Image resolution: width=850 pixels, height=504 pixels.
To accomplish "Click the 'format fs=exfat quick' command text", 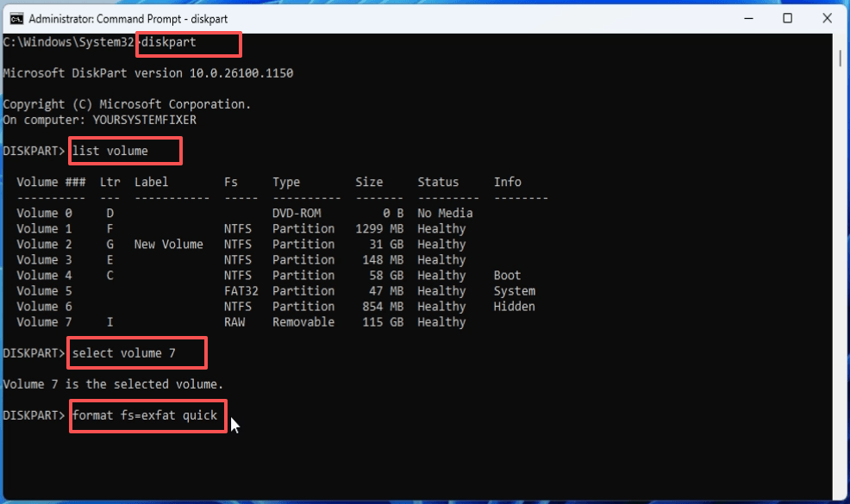I will (x=145, y=415).
